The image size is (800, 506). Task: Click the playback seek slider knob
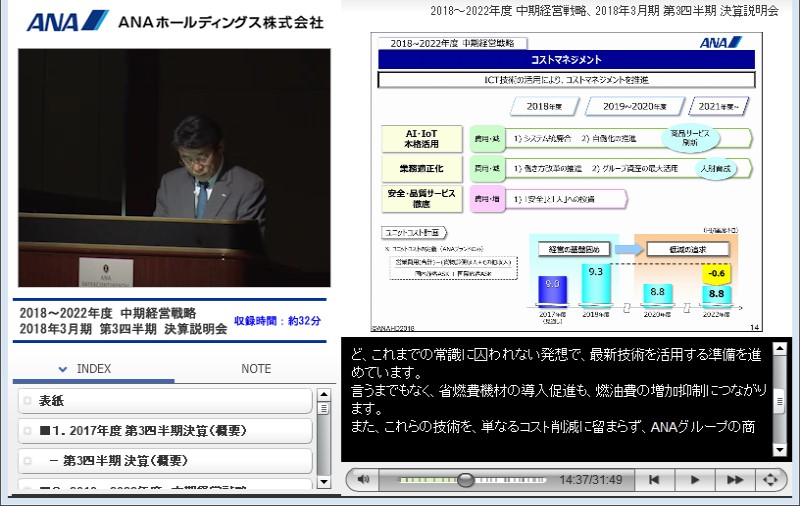pyautogui.click(x=465, y=479)
